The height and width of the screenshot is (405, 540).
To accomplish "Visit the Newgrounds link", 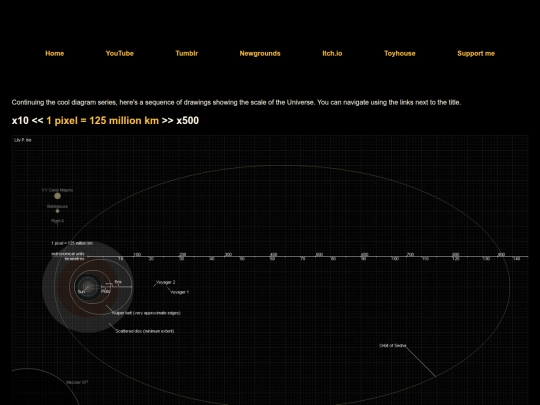I will click(x=260, y=53).
